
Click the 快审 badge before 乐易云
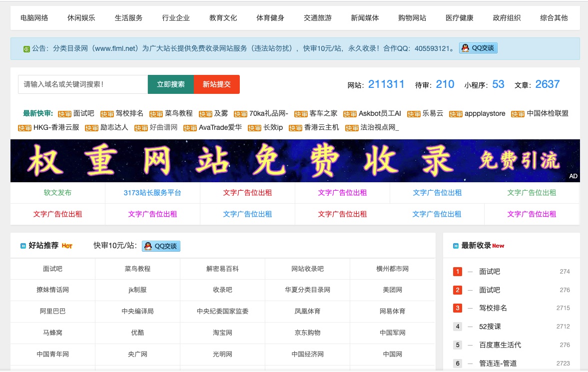tap(414, 114)
